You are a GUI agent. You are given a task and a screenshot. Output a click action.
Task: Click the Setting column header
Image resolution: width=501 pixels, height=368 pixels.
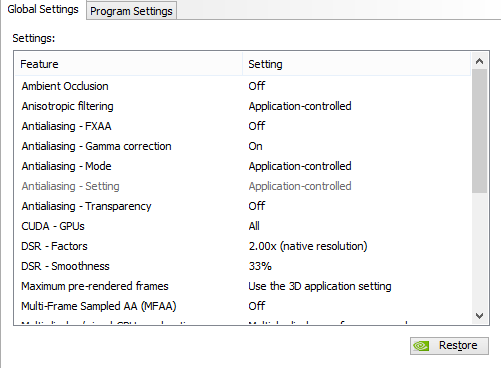point(356,64)
